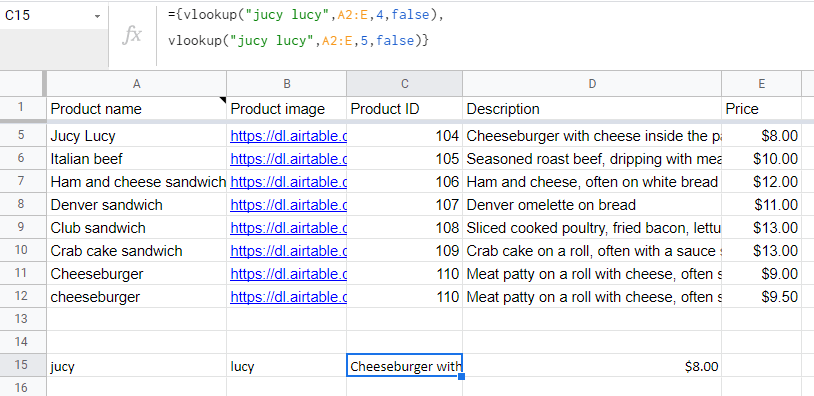Select the Denver omelette on bread description
The image size is (814, 396).
point(592,204)
